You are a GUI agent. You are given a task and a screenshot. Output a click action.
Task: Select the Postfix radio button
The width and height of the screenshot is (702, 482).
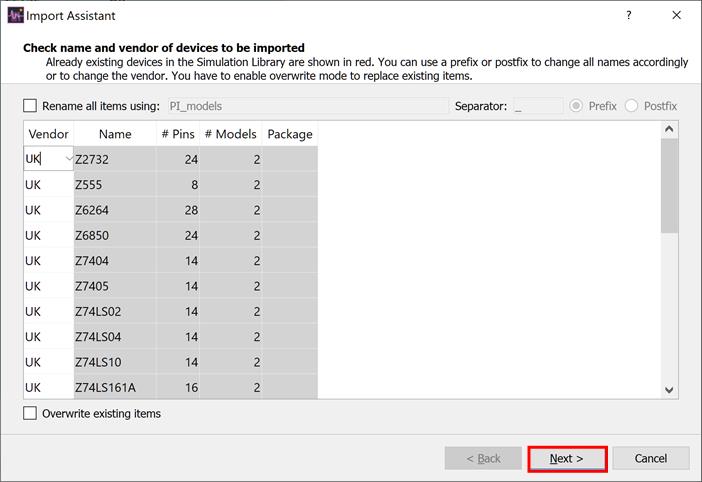(632, 106)
